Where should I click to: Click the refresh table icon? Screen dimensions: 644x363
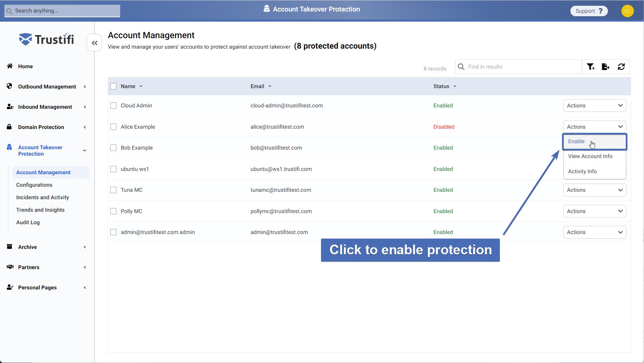click(x=621, y=67)
